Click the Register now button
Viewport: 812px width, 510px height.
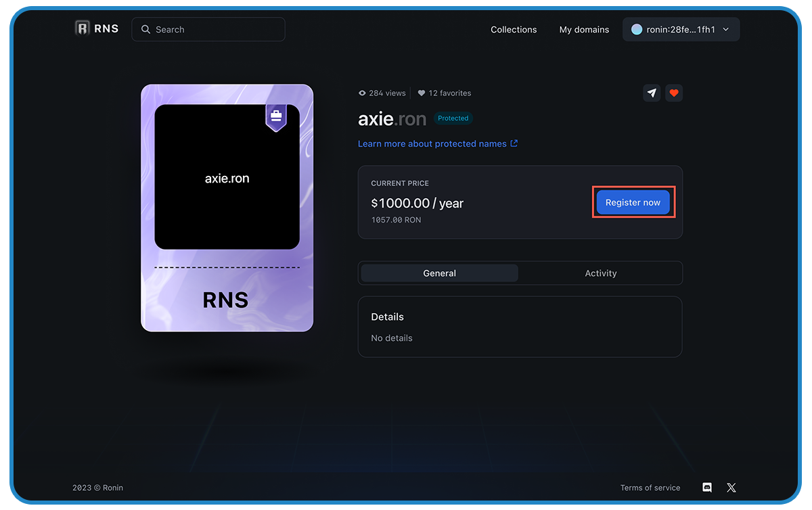point(633,202)
